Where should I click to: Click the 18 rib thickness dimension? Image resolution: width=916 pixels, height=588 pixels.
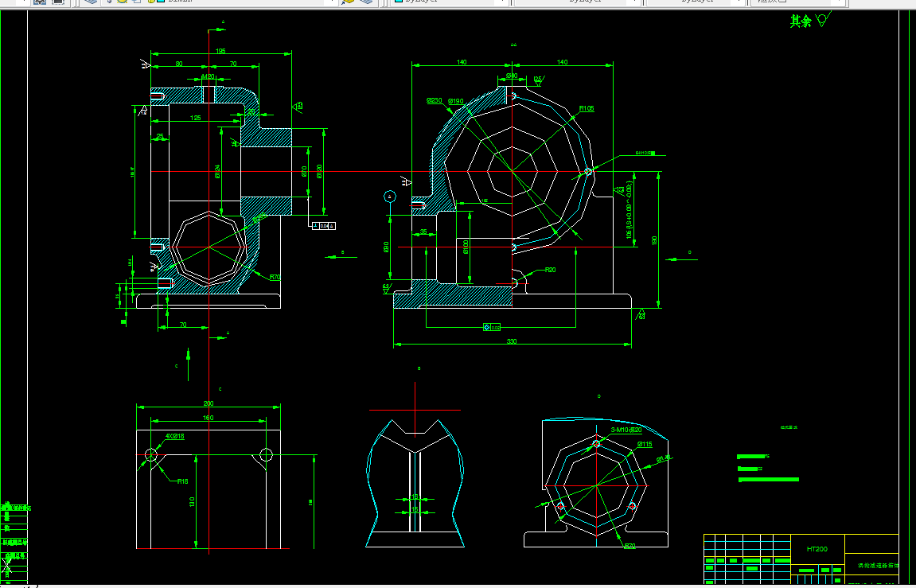pos(415,497)
